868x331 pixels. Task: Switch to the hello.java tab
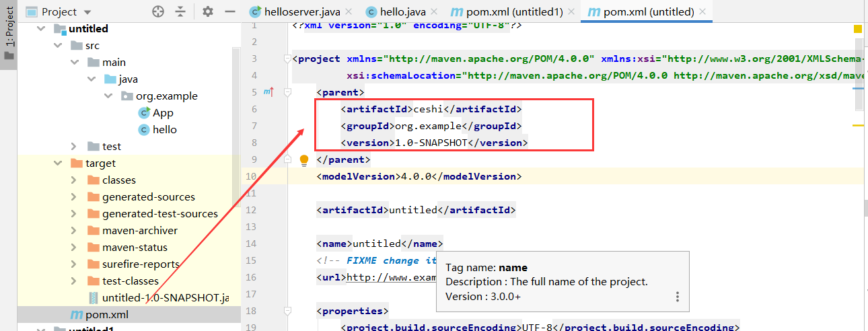[x=396, y=12]
